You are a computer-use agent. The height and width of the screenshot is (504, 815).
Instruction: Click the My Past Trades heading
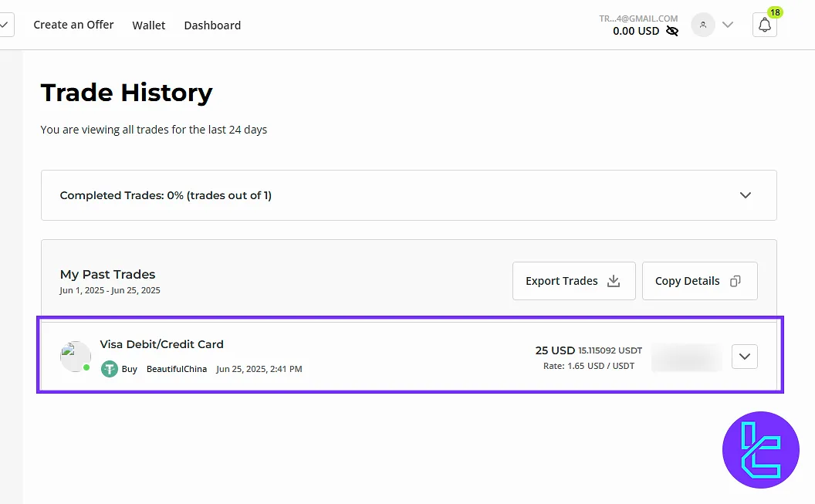pyautogui.click(x=107, y=274)
